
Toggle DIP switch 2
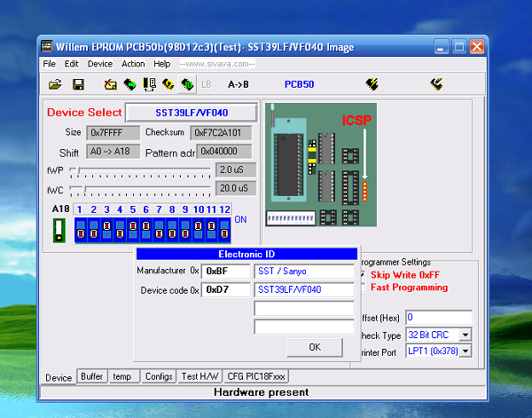pos(94,230)
